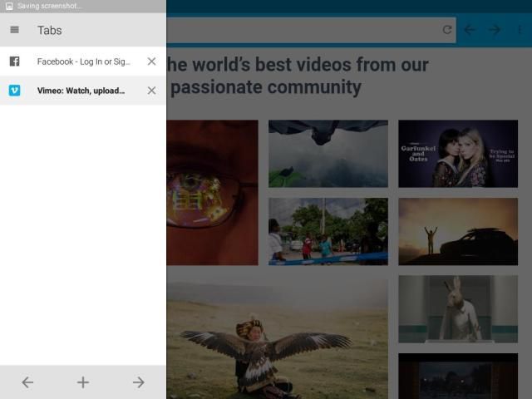Viewport: 532px width, 399px height.
Task: Open the white rabbit statue video thumbnail
Action: [457, 308]
